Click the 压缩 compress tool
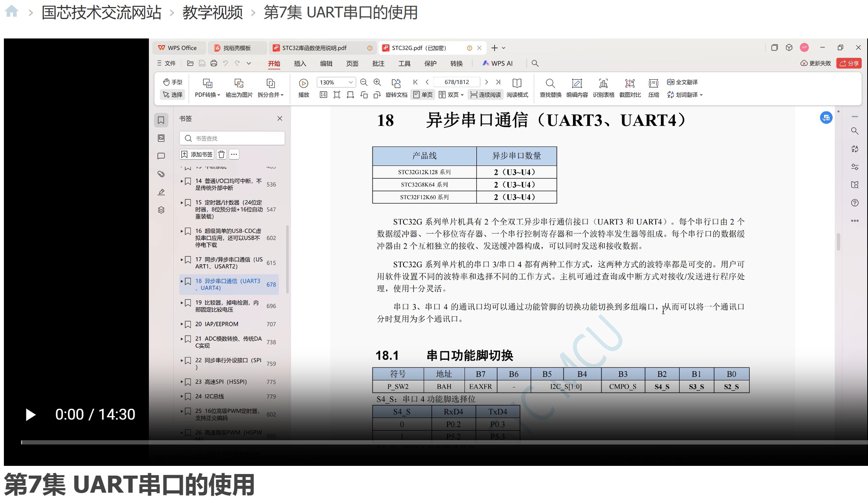This screenshot has width=868, height=502. coord(654,88)
